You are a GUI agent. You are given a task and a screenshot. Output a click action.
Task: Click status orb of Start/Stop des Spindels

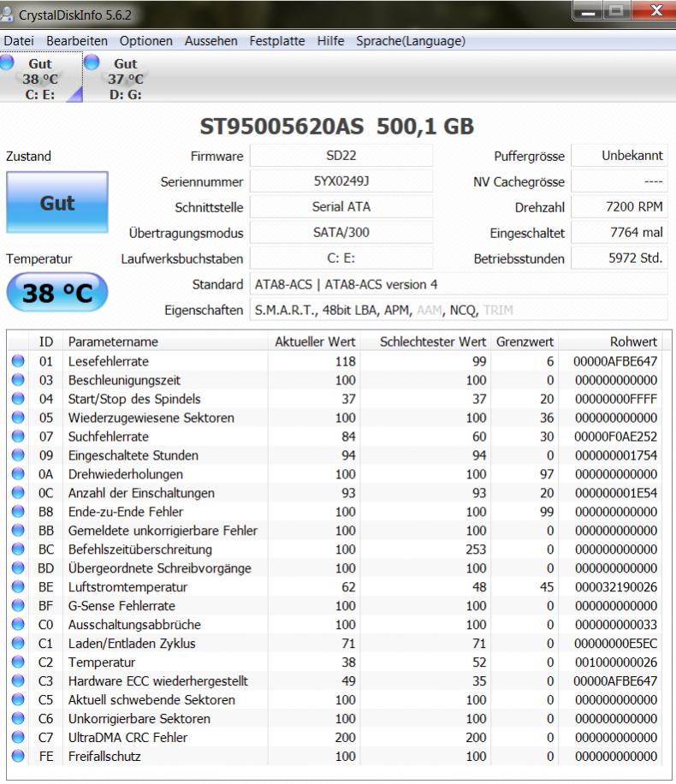(x=18, y=399)
